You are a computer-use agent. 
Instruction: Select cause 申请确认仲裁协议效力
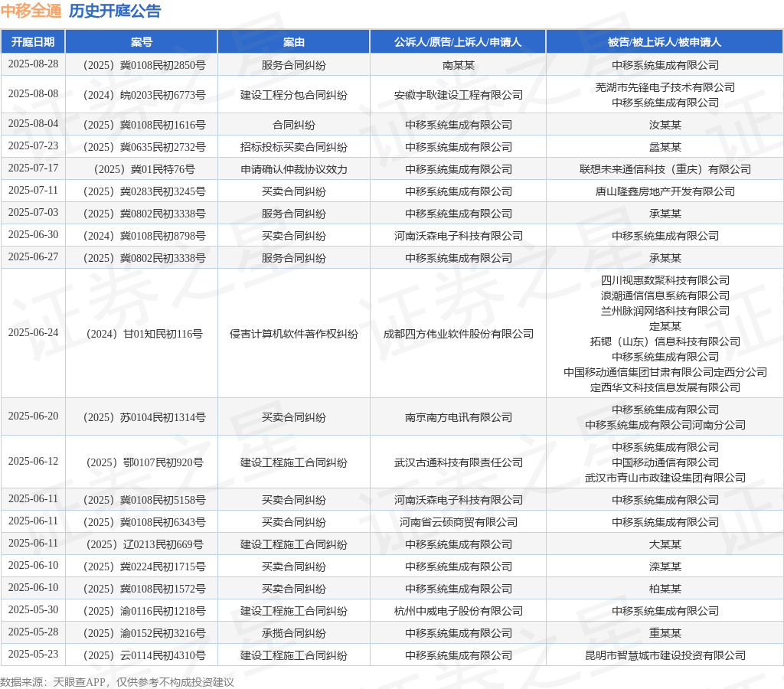pyautogui.click(x=293, y=169)
